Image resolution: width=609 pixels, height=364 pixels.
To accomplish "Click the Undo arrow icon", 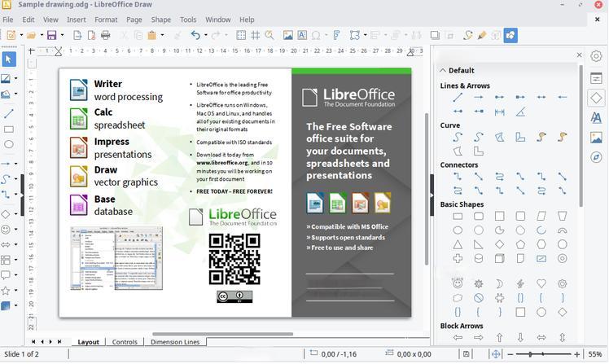I will click(x=195, y=35).
